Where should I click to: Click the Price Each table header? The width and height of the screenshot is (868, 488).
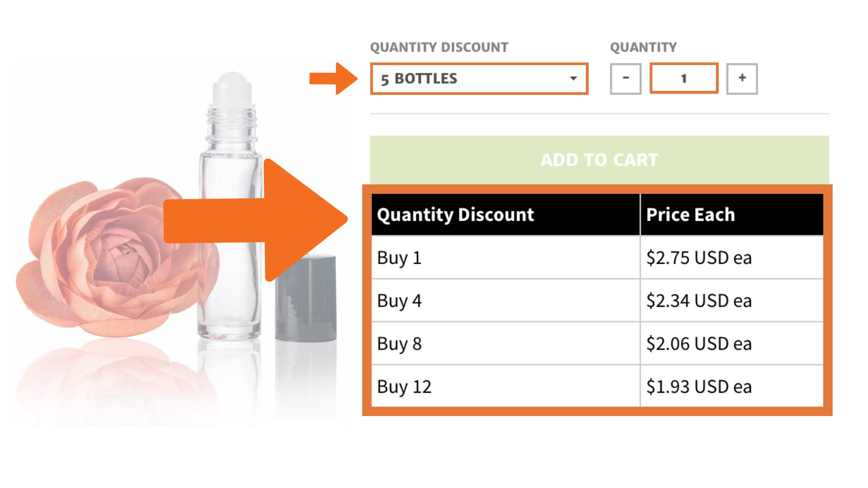(732, 215)
